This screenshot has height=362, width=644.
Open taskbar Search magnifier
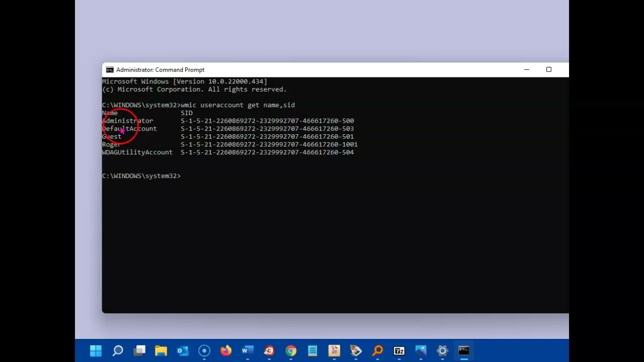[x=118, y=350]
